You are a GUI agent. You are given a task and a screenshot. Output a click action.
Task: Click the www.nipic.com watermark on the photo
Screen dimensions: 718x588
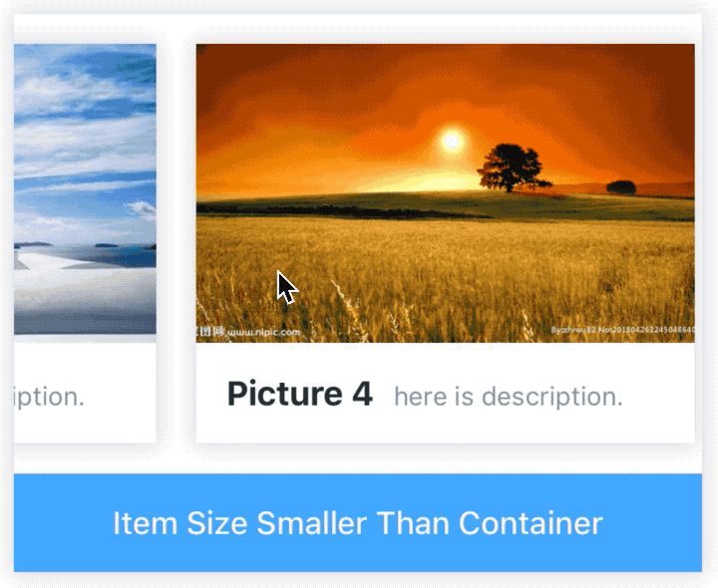point(263,332)
